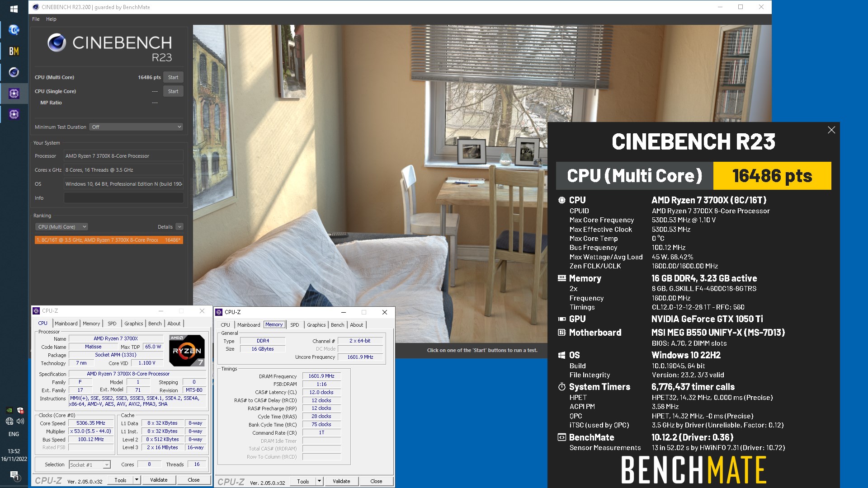Click the NVIDIA system tray icon
This screenshot has width=868, height=488.
point(9,410)
